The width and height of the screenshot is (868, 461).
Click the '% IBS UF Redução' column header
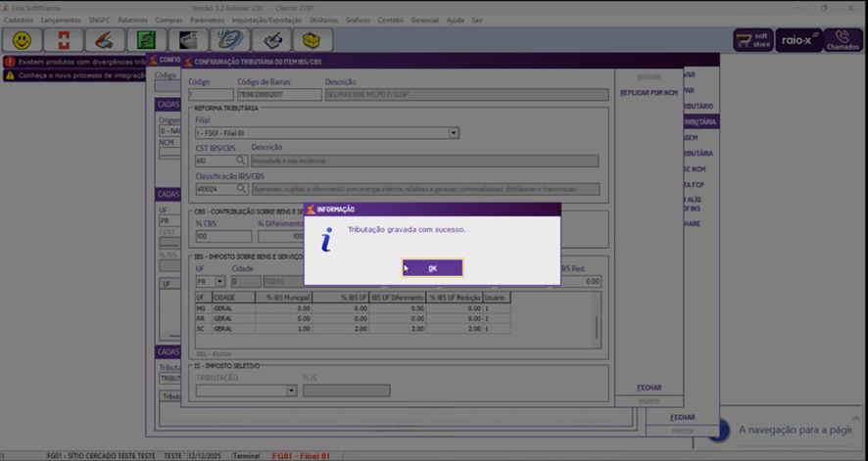[x=455, y=298]
